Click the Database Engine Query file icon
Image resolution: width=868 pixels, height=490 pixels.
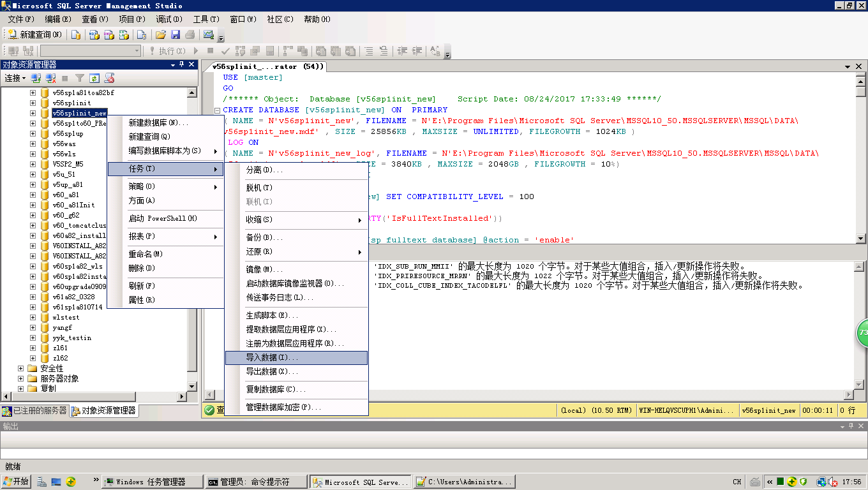[76, 34]
